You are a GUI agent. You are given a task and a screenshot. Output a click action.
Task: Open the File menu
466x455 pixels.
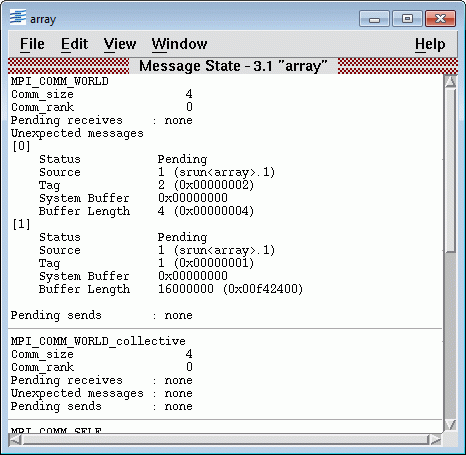pos(32,44)
